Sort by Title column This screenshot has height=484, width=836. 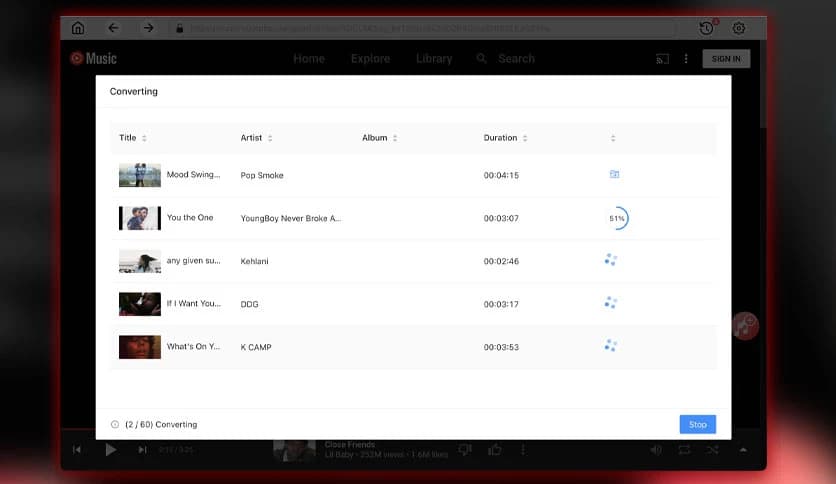[144, 138]
